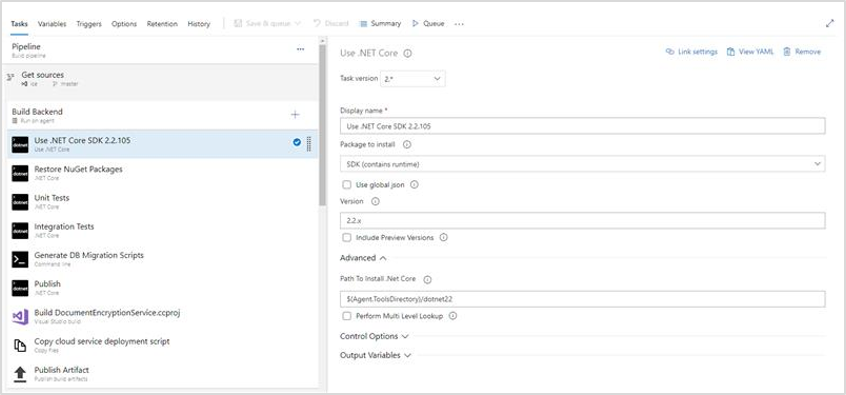Remove the selected task
846x395 pixels.
pos(802,52)
